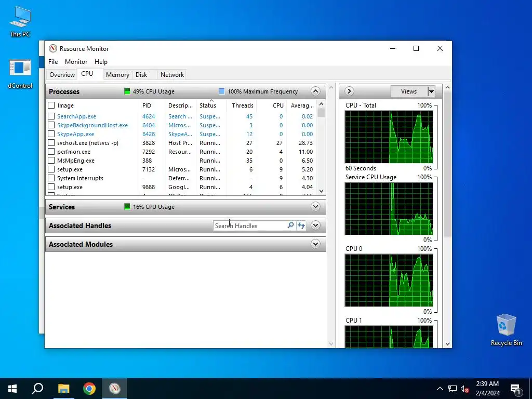Switch to the Memory tab
The height and width of the screenshot is (399, 532).
pyautogui.click(x=117, y=75)
